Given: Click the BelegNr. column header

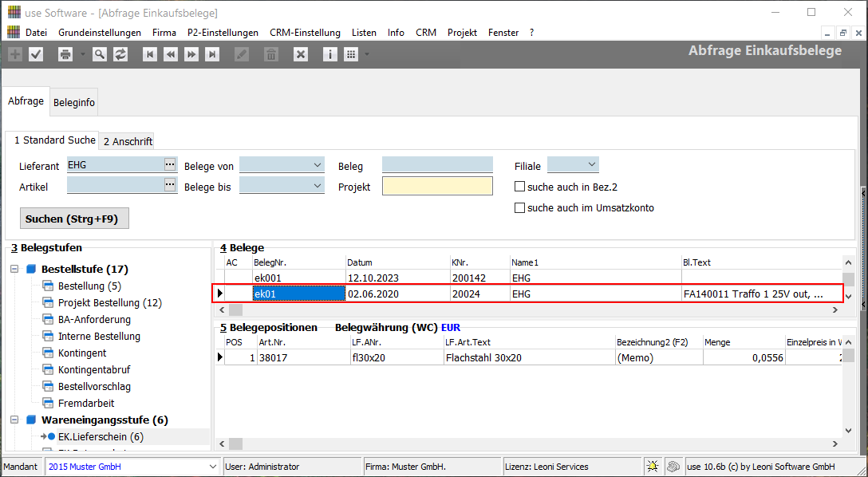Looking at the screenshot, I should [x=298, y=262].
